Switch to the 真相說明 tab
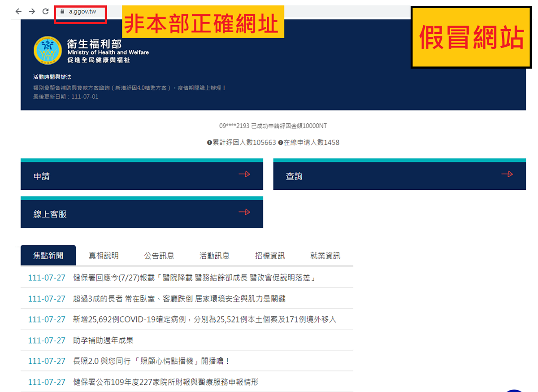 (104, 256)
